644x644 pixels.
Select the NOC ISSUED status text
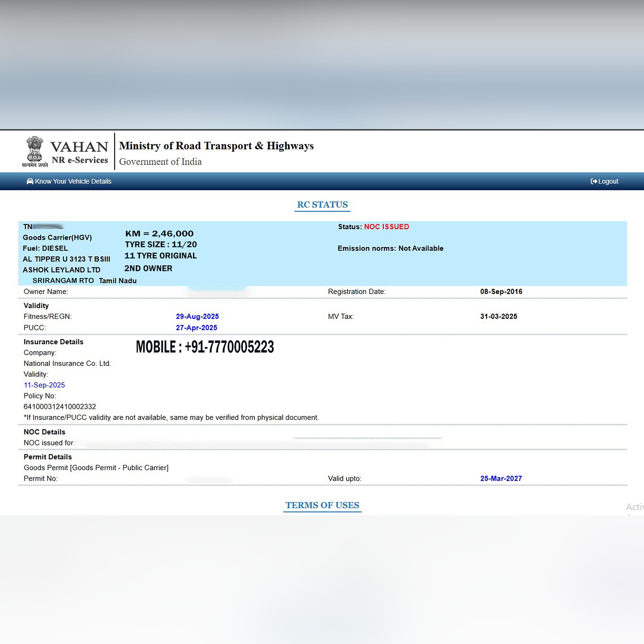386,227
